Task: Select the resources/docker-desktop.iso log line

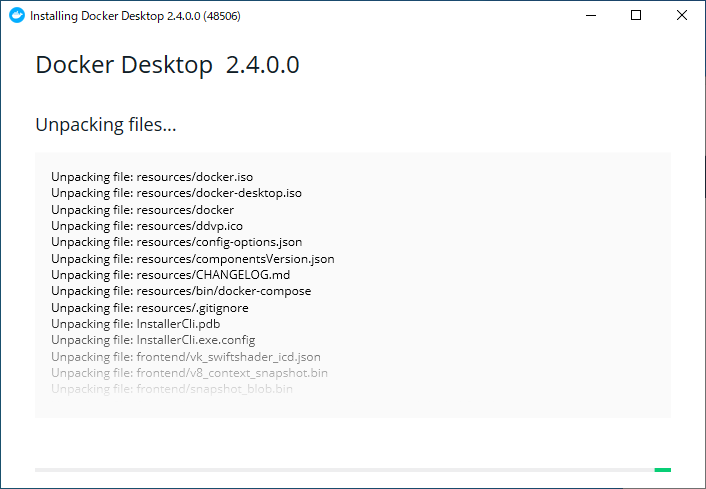Action: click(176, 193)
